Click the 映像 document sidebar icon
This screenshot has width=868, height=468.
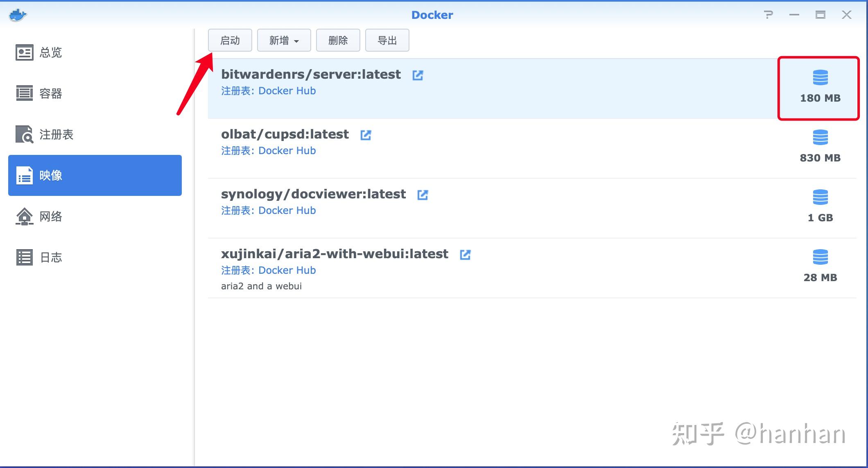coord(25,175)
